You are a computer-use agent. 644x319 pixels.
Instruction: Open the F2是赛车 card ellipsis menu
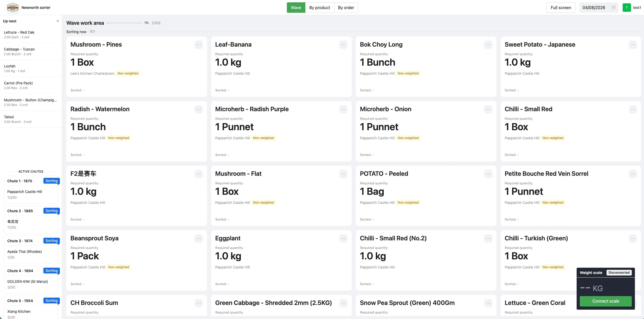(x=199, y=174)
